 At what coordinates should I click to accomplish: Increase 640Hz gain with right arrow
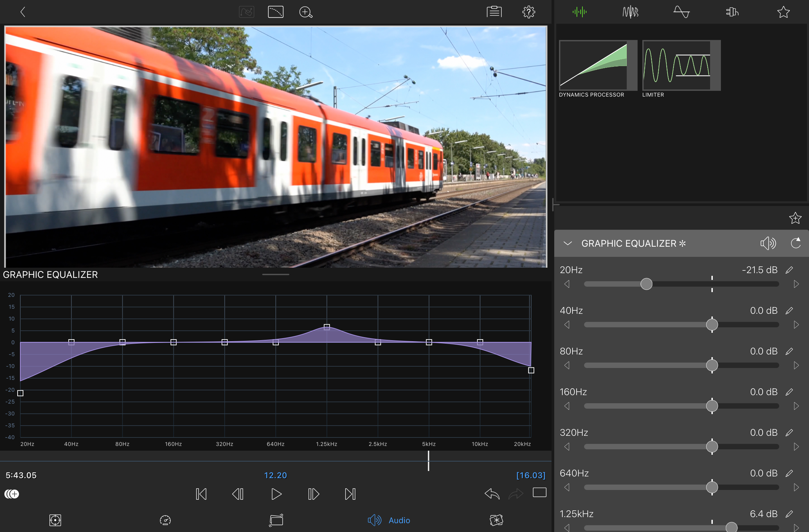coord(796,488)
